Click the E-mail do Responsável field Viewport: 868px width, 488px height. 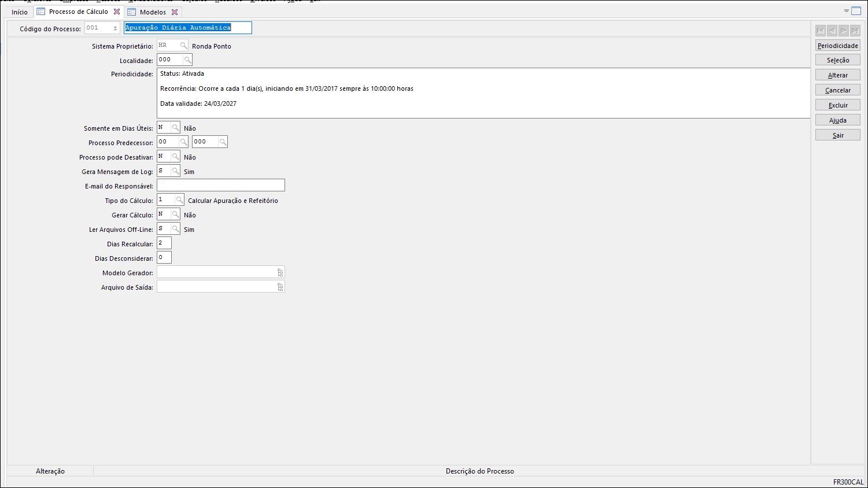point(221,186)
